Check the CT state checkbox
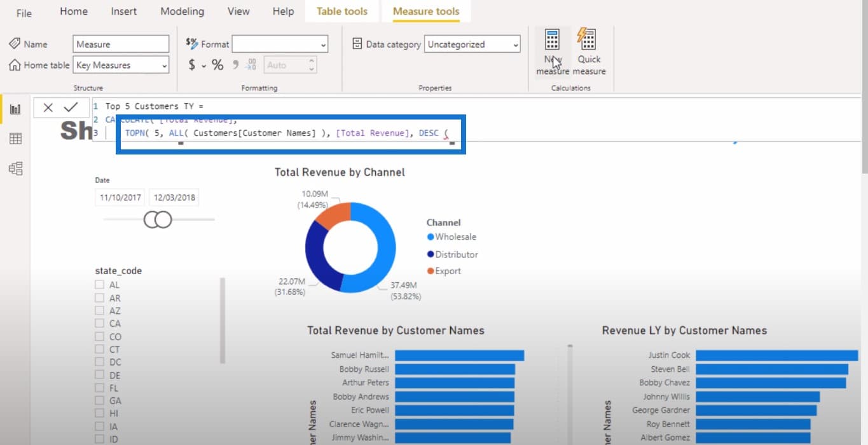The width and height of the screenshot is (868, 445). pyautogui.click(x=99, y=349)
